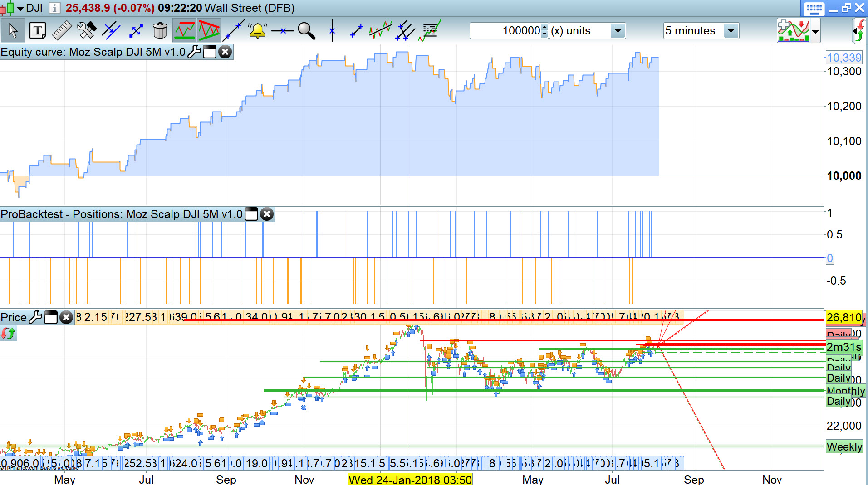The image size is (868, 485).
Task: Click the 10,000 equity baseline label
Action: [x=844, y=176]
